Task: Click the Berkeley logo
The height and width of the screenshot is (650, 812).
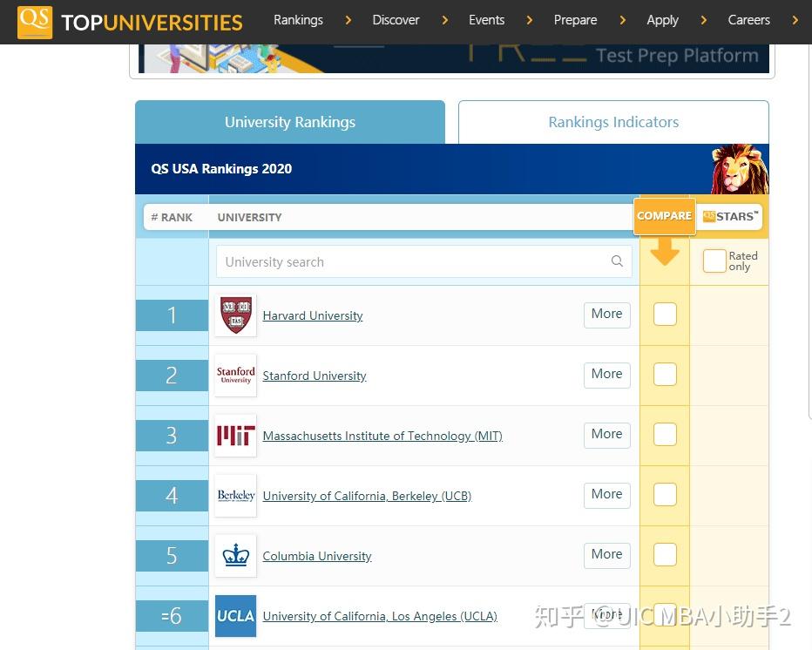Action: (235, 495)
